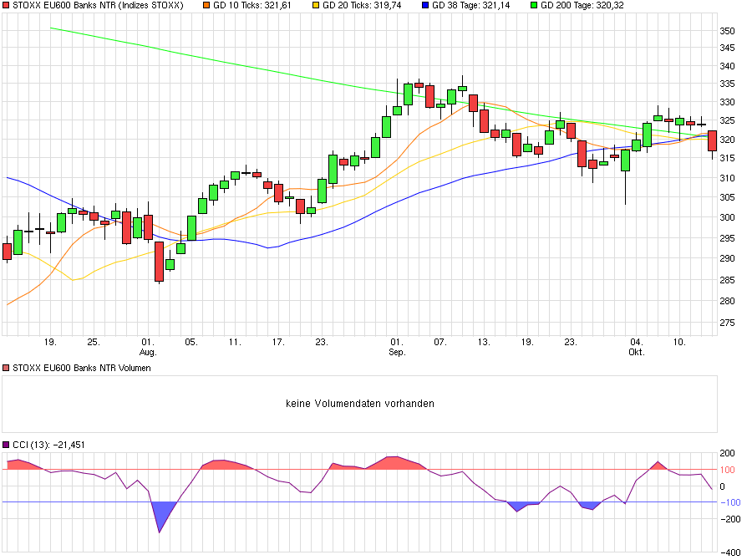This screenshot has height=560, width=752.
Task: Click the 290 price axis label
Action: point(727,258)
